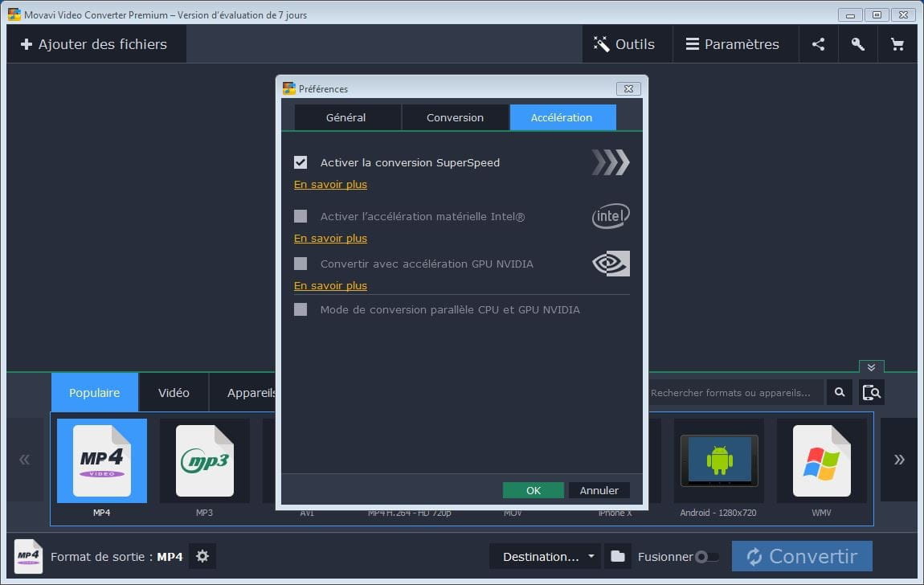Click the device detection icon

pyautogui.click(x=872, y=392)
